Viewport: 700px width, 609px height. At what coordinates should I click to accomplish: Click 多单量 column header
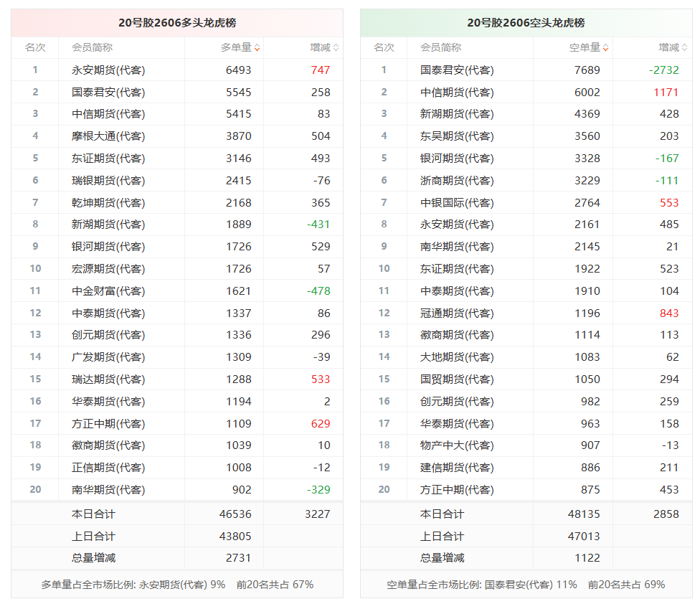[236, 48]
